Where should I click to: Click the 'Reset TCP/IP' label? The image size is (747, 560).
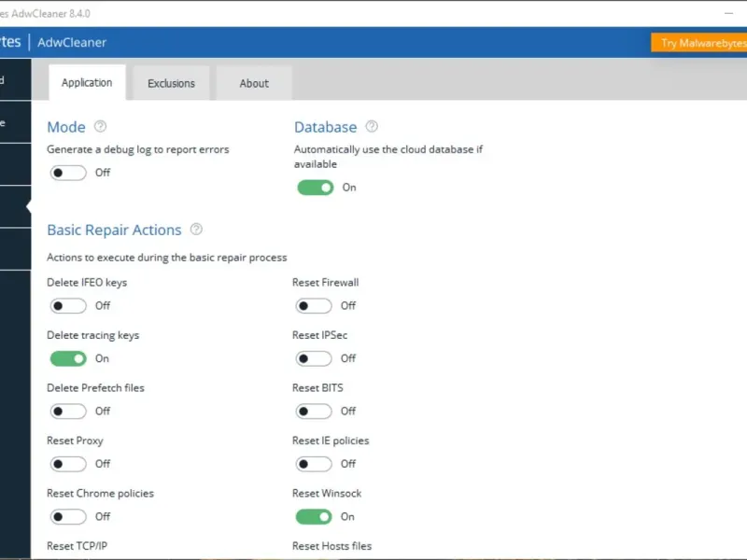coord(78,546)
